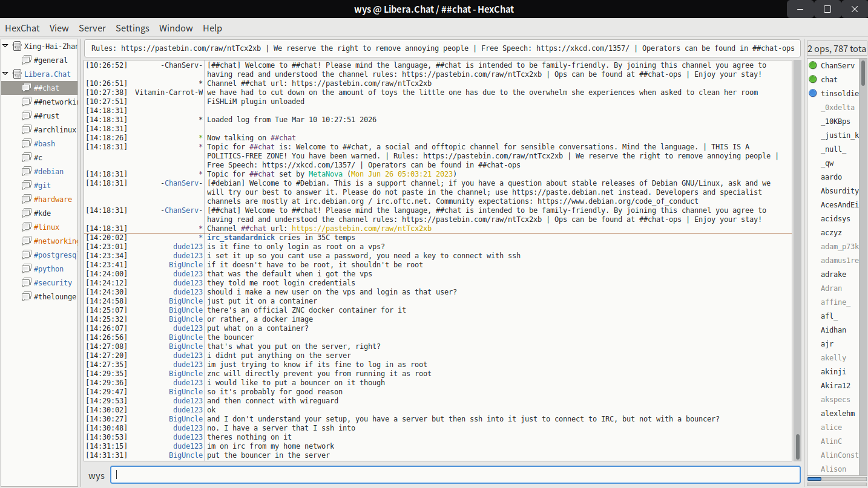
Task: Open the Server menu
Action: click(92, 28)
